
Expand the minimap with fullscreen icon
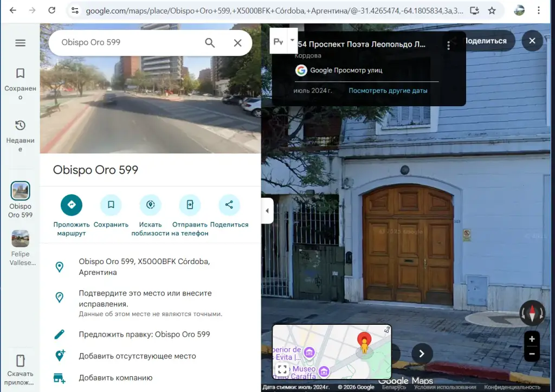(x=282, y=369)
